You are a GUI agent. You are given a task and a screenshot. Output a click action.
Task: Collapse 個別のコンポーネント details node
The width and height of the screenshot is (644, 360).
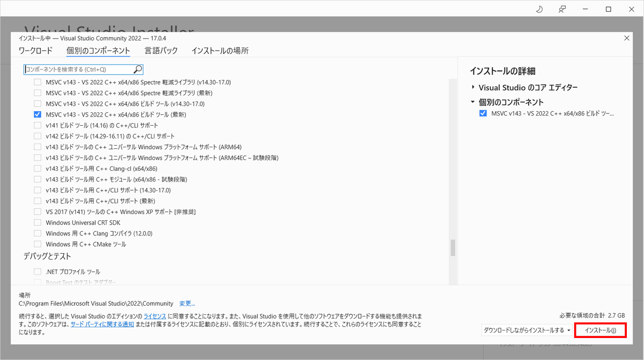coord(473,102)
